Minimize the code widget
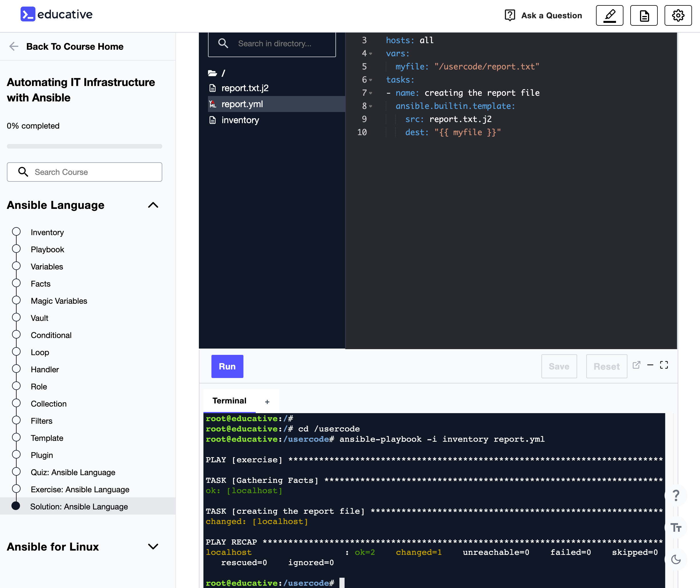The width and height of the screenshot is (700, 588). [x=650, y=365]
